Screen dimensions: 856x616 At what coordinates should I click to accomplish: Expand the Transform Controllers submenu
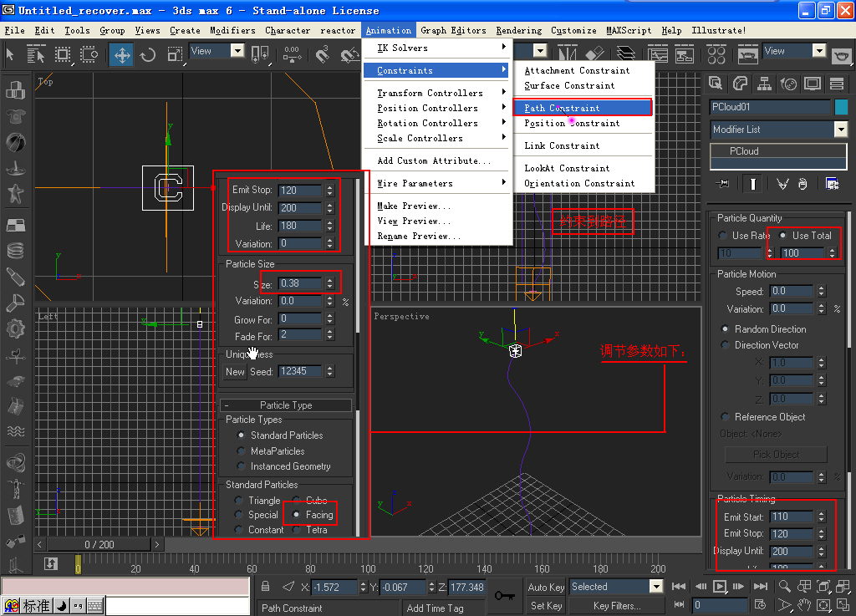pos(438,94)
